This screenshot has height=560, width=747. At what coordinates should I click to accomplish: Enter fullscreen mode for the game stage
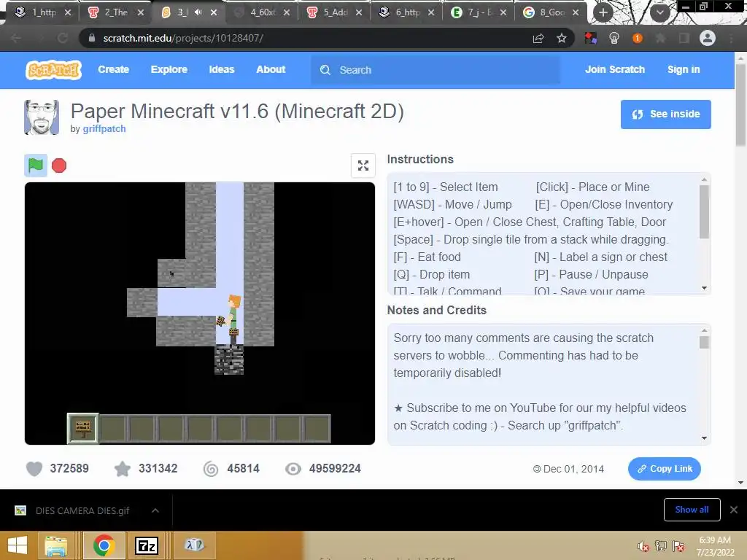363,166
